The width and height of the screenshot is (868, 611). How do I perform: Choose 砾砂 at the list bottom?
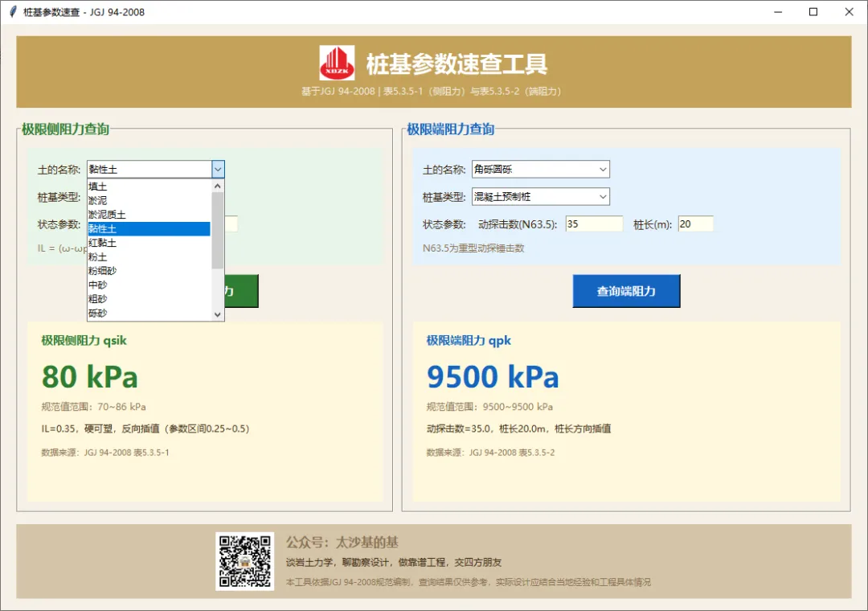(149, 313)
